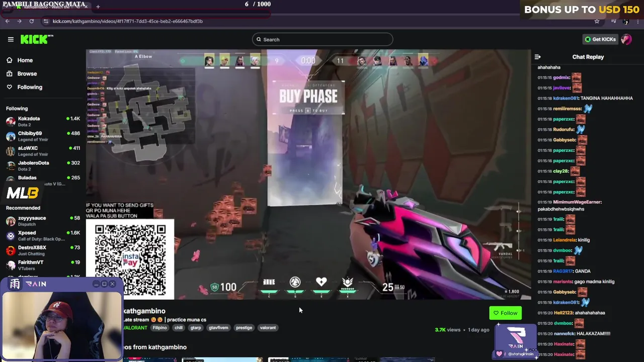644x362 pixels.
Task: Open JaboleroDota channel avatar
Action: tap(11, 165)
